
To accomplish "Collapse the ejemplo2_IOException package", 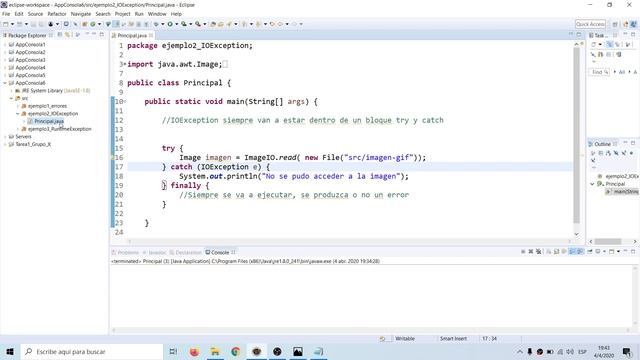I will click(x=18, y=114).
